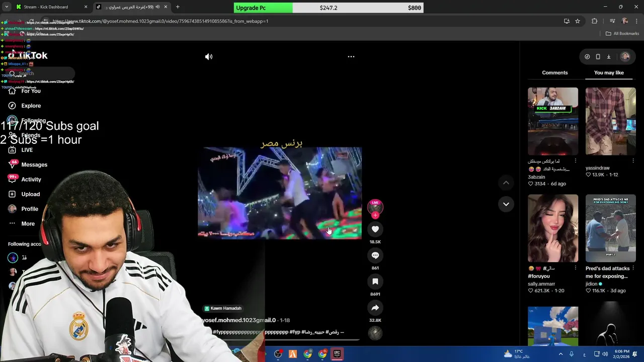Bookmark this page with the star icon

point(578,21)
